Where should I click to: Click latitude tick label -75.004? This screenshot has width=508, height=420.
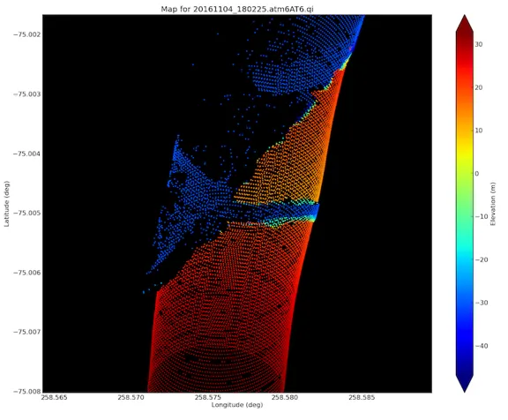coord(27,154)
